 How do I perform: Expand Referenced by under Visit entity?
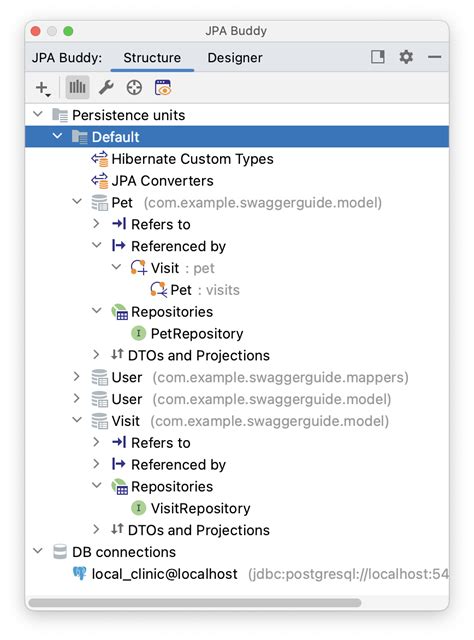point(96,464)
